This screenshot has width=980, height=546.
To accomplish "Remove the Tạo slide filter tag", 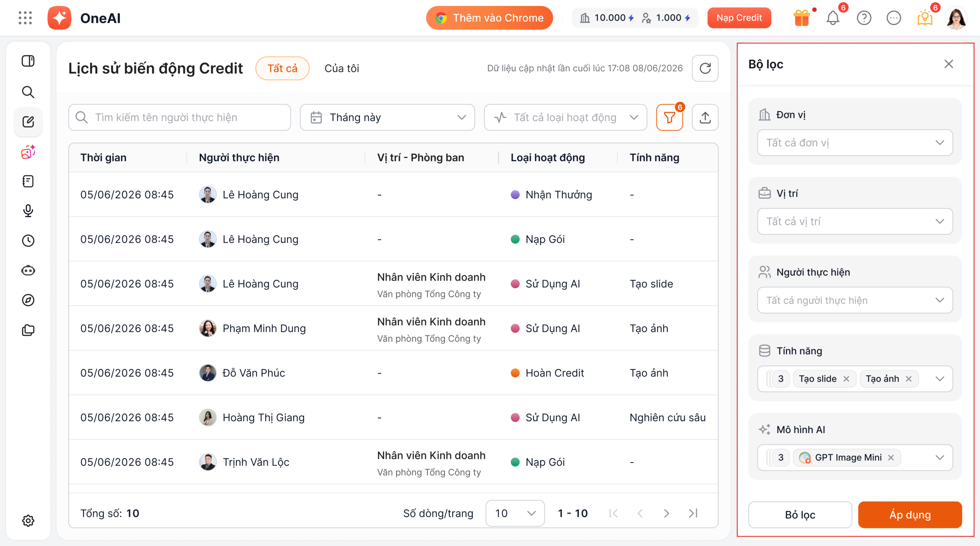I will tap(846, 379).
